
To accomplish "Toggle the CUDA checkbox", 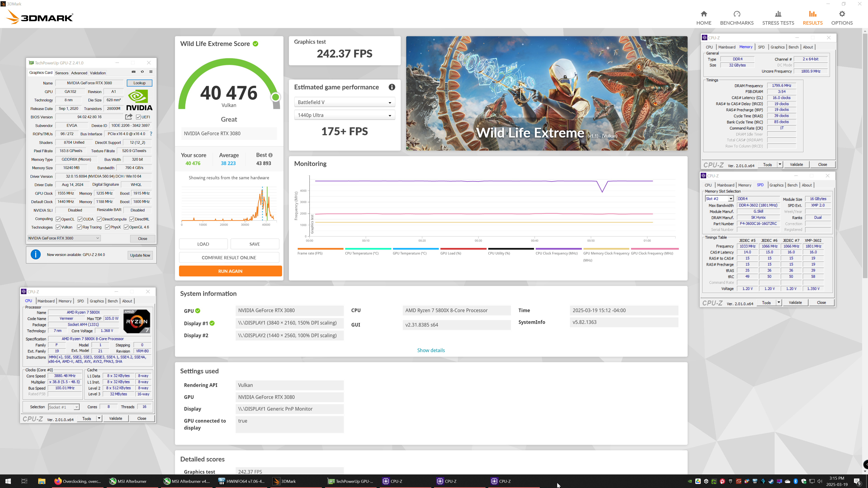I will click(80, 219).
